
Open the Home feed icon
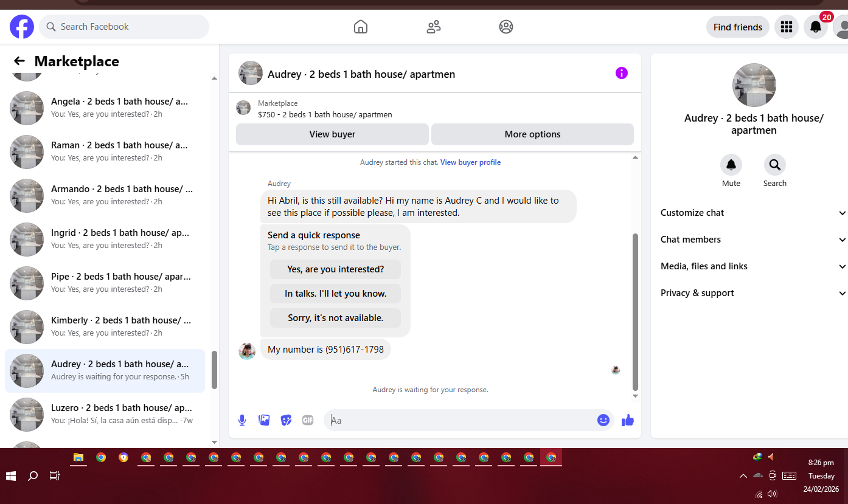click(x=361, y=27)
